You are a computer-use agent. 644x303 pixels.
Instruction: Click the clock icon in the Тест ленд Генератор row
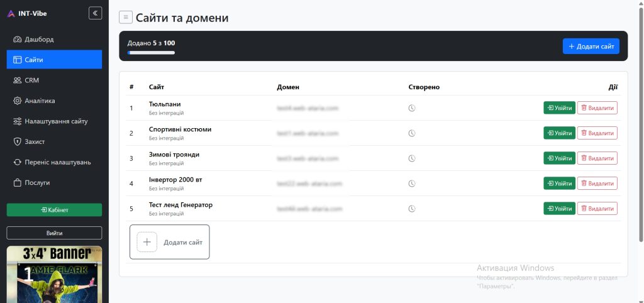[x=412, y=209]
